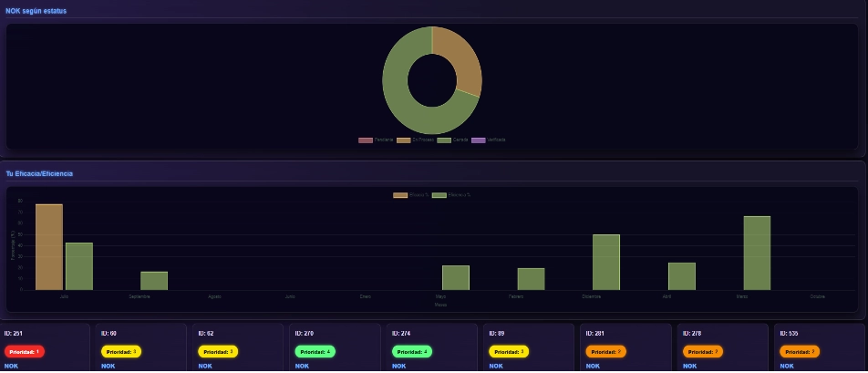Click the 'Tu Eficacia/Eficiencia' heading

click(39, 174)
